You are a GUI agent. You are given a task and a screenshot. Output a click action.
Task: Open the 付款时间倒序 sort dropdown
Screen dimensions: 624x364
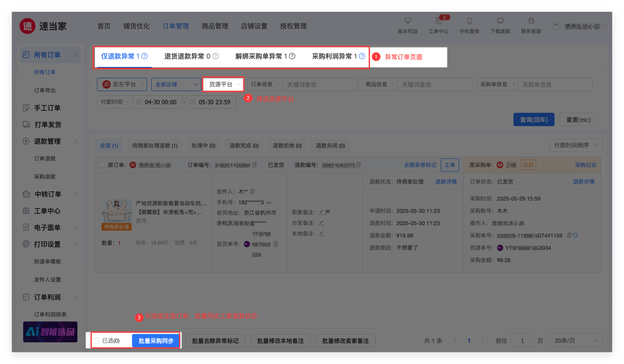(x=576, y=145)
